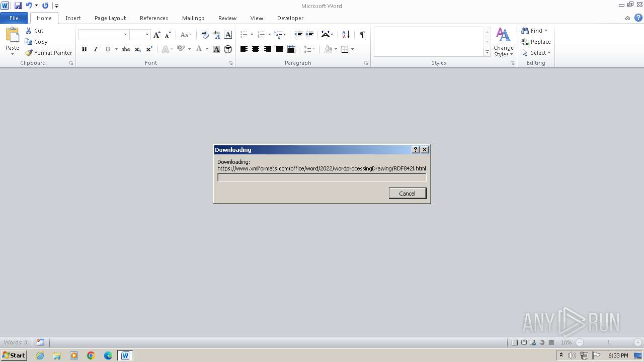Shrink font size with A-down icon
644x362 pixels.
tap(168, 35)
